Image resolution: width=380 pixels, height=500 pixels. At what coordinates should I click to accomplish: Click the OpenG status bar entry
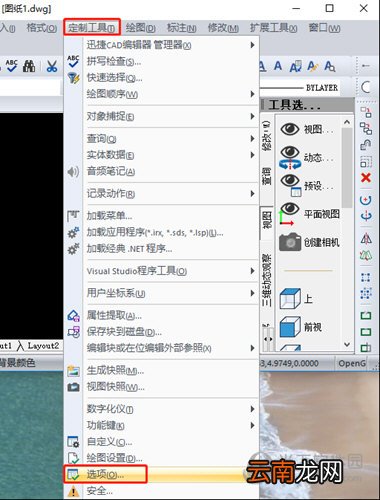pyautogui.click(x=352, y=363)
